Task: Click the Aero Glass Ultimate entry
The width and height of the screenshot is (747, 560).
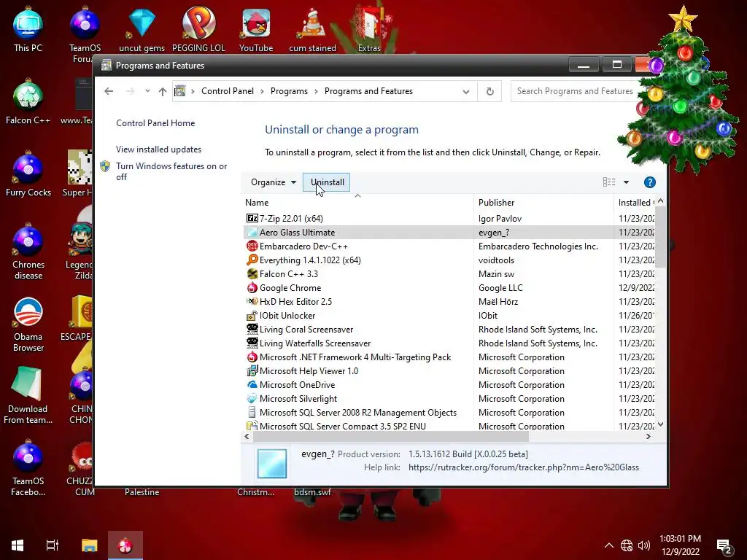Action: click(x=449, y=232)
